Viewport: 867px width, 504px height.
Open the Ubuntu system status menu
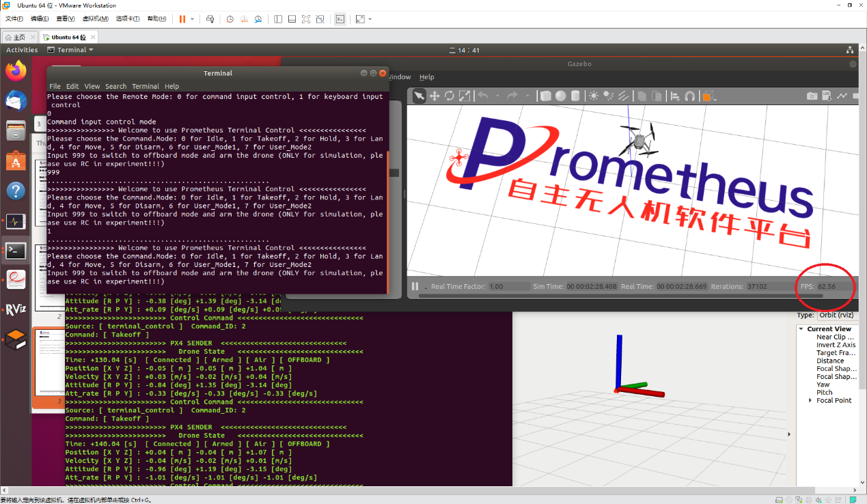(x=849, y=50)
